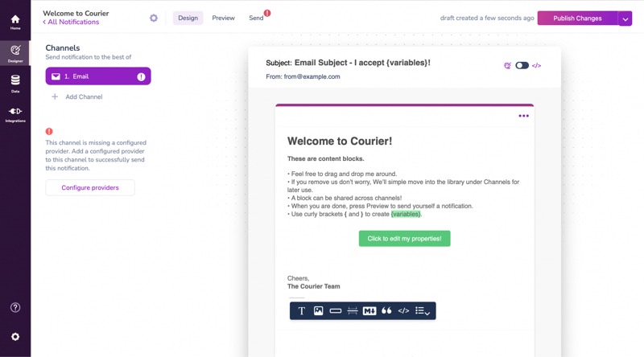Click the plus icon beside Add Channel
This screenshot has height=357, width=644.
(55, 96)
